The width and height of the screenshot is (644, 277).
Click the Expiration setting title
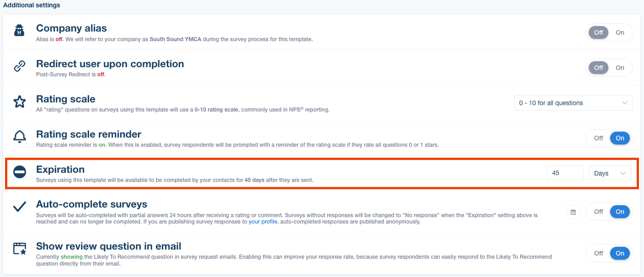[x=60, y=170]
